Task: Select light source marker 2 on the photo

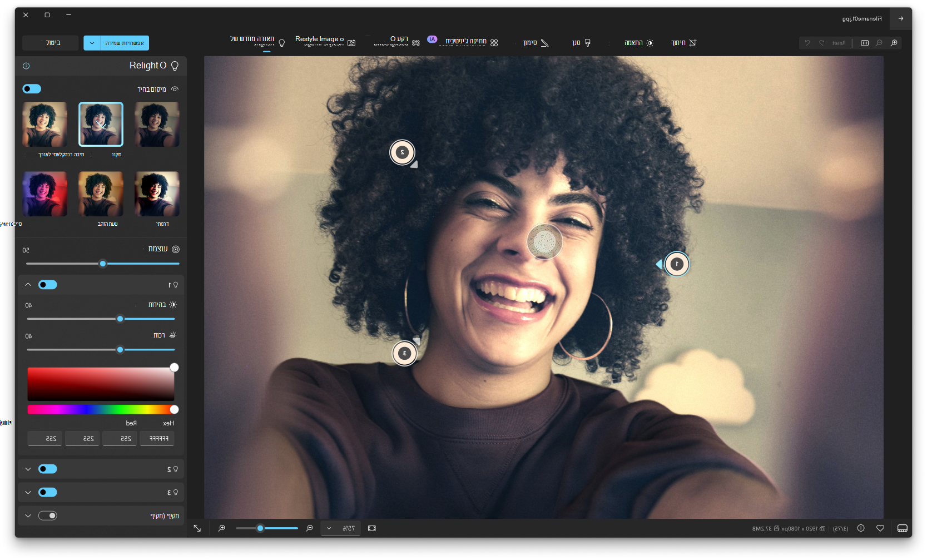Action: point(402,152)
